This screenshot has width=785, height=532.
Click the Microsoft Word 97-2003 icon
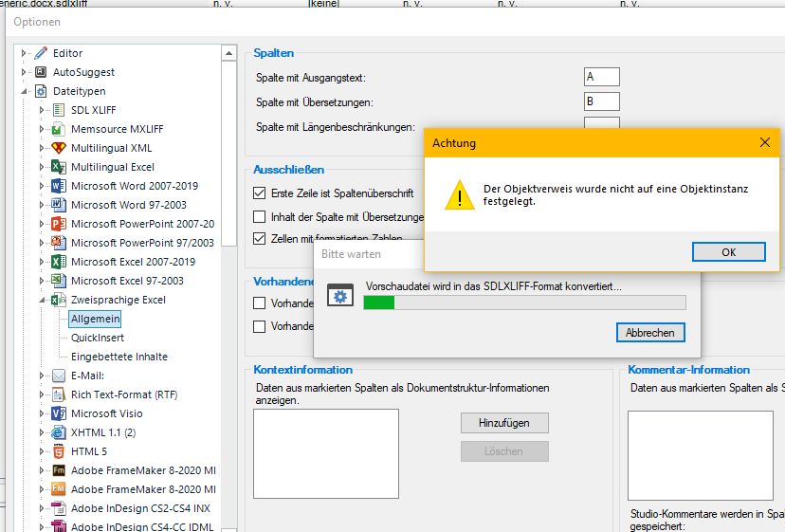point(59,205)
